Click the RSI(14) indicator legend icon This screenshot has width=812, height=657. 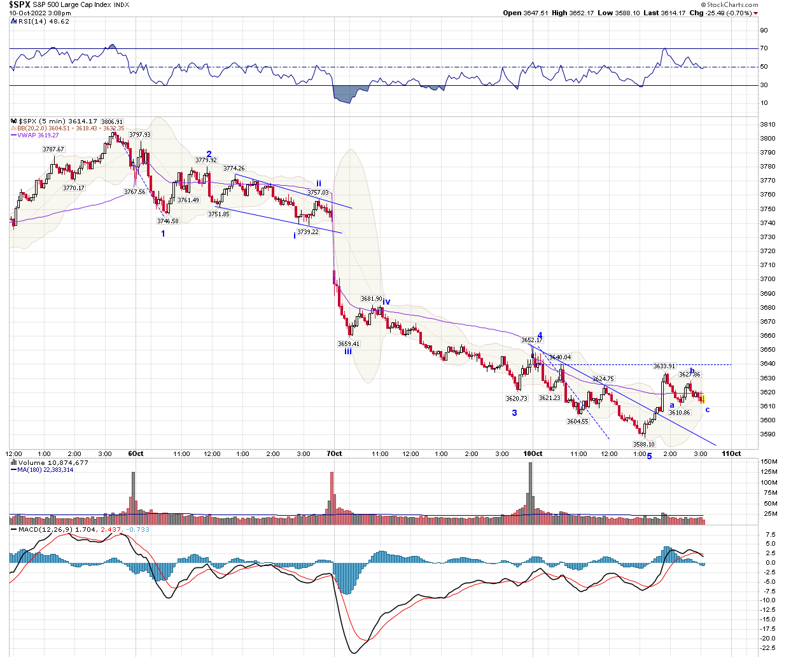tap(13, 21)
